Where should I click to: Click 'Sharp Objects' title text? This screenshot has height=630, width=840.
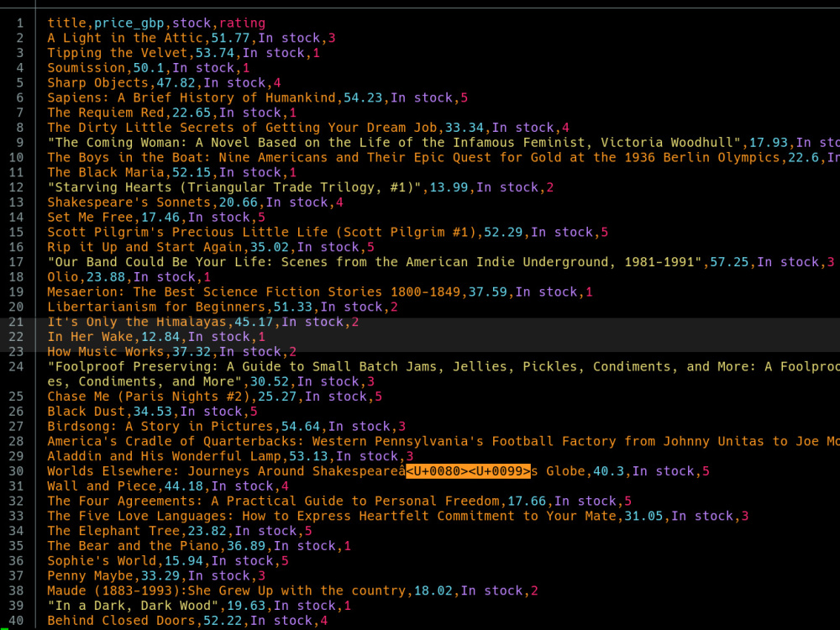[x=98, y=83]
